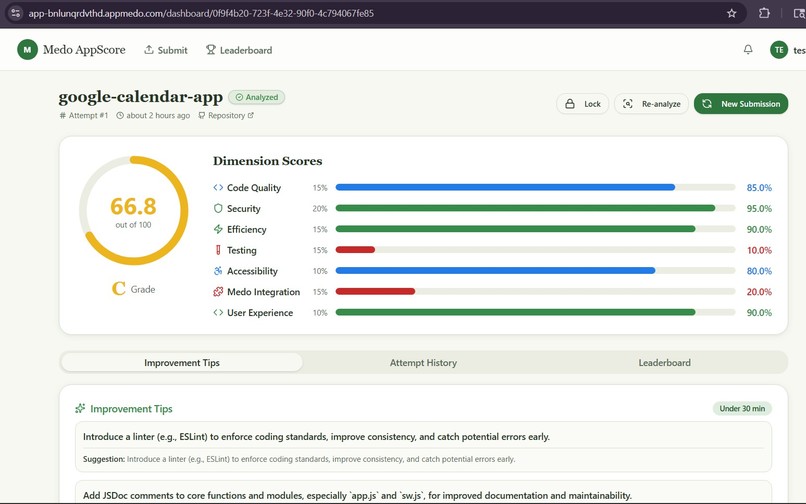Screen dimensions: 806x504
Task: Click the Code Quality brackets icon
Action: 218,188
